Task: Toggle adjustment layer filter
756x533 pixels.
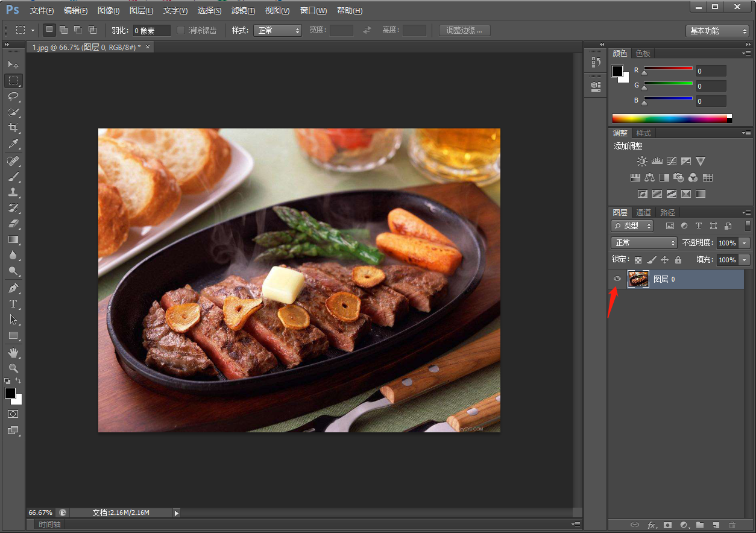Action: [684, 226]
